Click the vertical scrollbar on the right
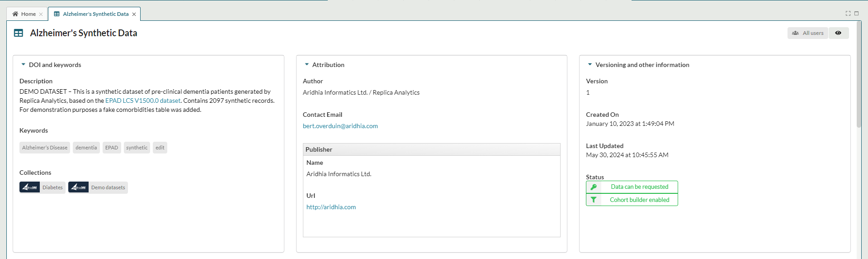This screenshot has height=259, width=868. coord(859,91)
